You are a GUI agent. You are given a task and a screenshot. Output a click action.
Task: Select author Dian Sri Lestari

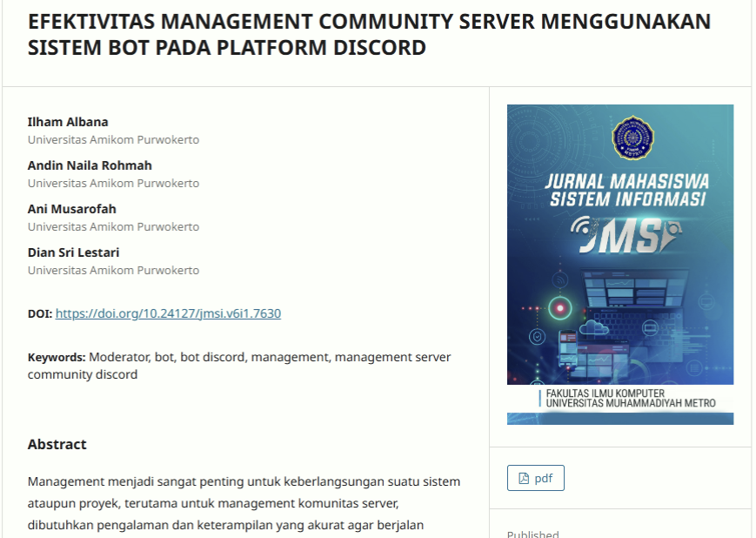74,252
